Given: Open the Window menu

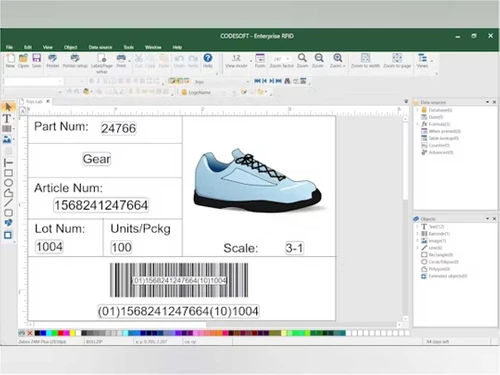Looking at the screenshot, I should click(x=153, y=47).
